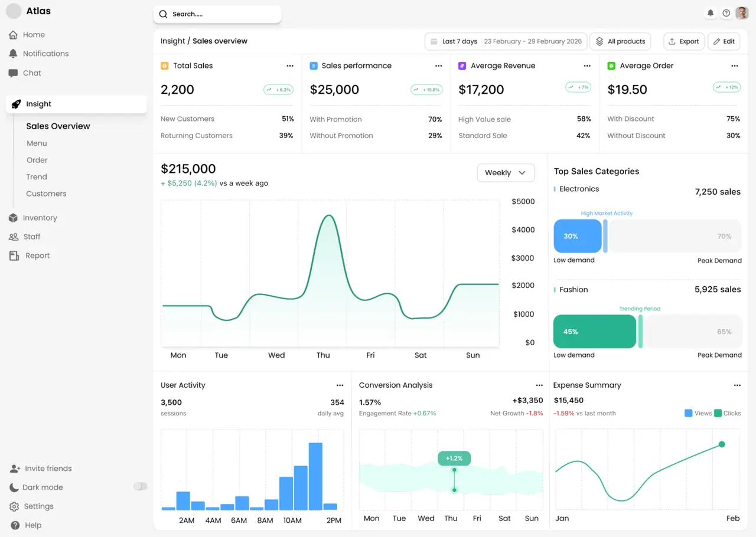Open Total Sales card options menu
Viewport: 756px width, 537px height.
coord(290,66)
